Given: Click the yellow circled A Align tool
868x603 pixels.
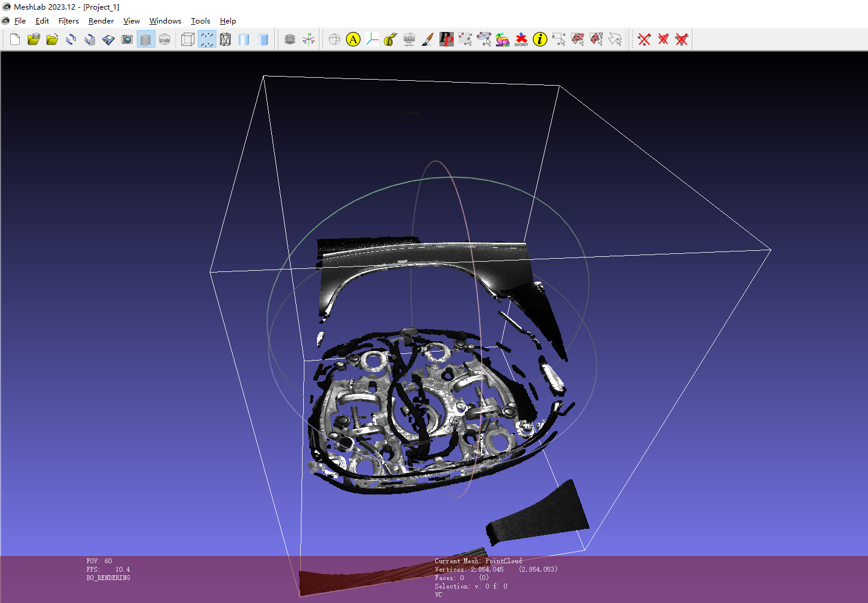Looking at the screenshot, I should click(353, 39).
